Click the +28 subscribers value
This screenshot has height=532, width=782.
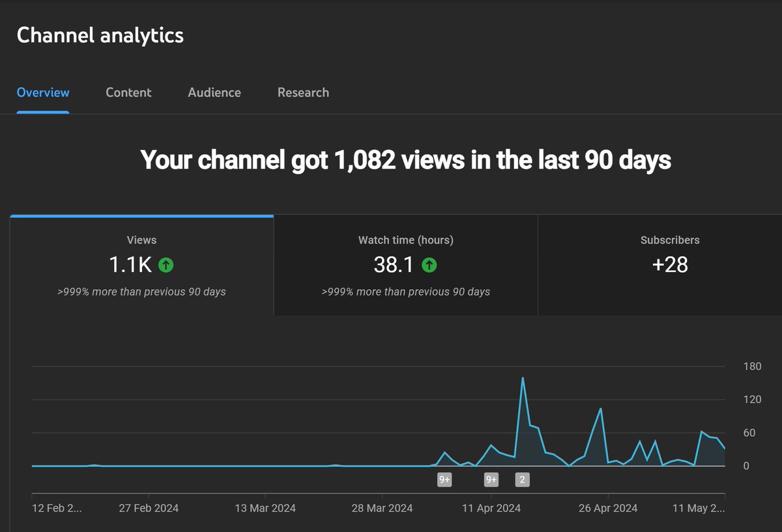point(670,265)
